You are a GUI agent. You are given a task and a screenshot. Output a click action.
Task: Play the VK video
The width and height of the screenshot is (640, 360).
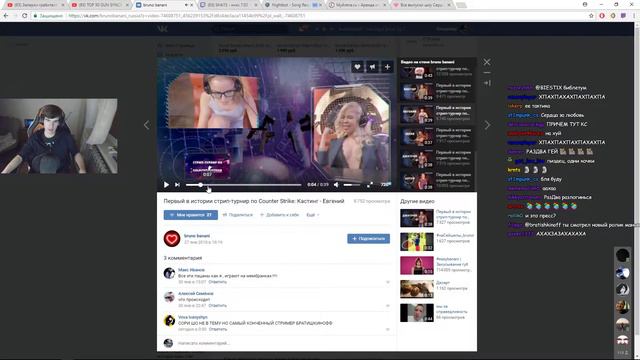coord(166,185)
